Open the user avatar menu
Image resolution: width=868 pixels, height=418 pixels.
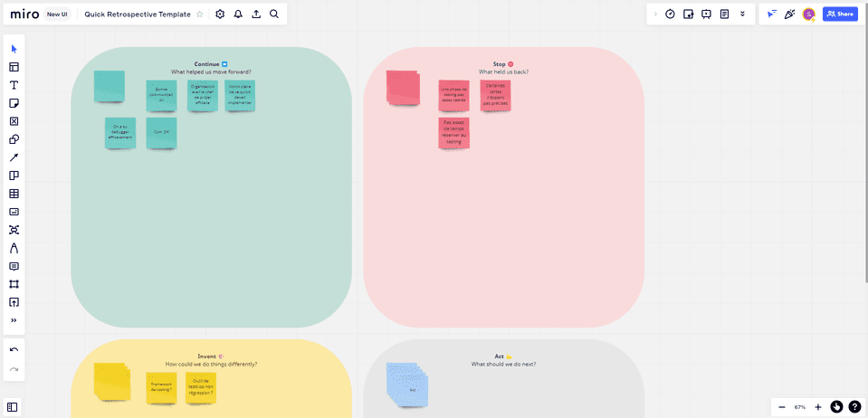pyautogui.click(x=809, y=14)
